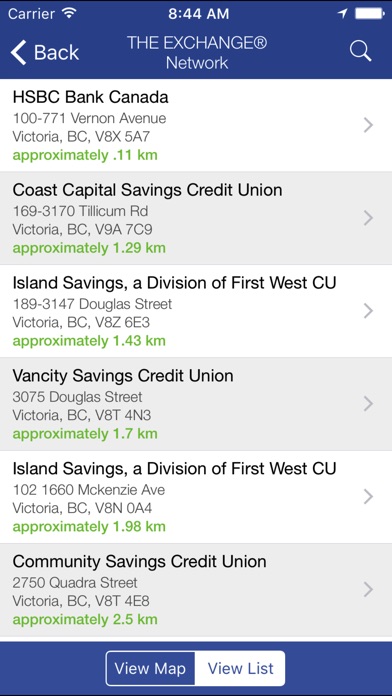
Task: Select Island Savings on Mckenzie Ave
Action: [196, 497]
